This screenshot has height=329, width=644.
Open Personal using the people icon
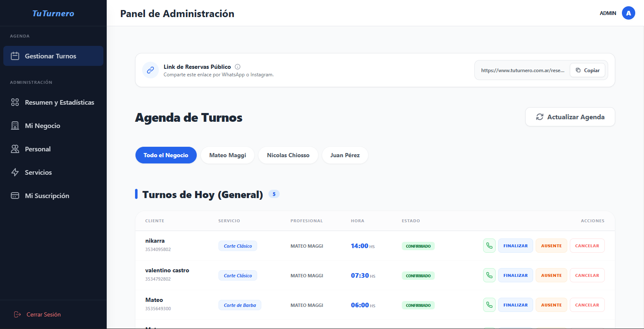(x=15, y=148)
